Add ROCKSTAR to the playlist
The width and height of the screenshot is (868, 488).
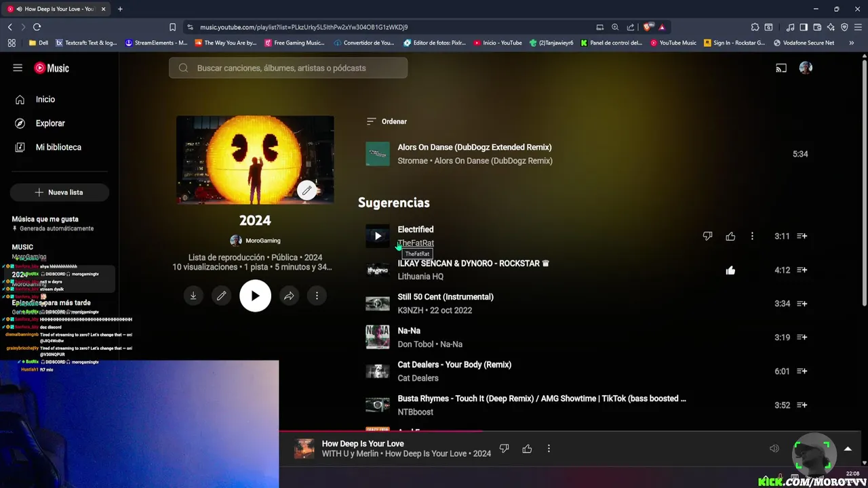[x=802, y=270]
